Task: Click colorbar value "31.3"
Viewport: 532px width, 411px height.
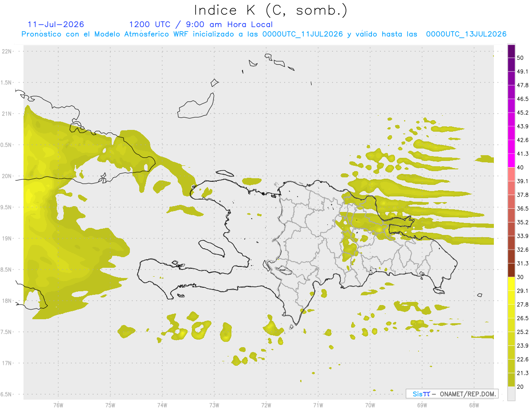Action: [523, 263]
